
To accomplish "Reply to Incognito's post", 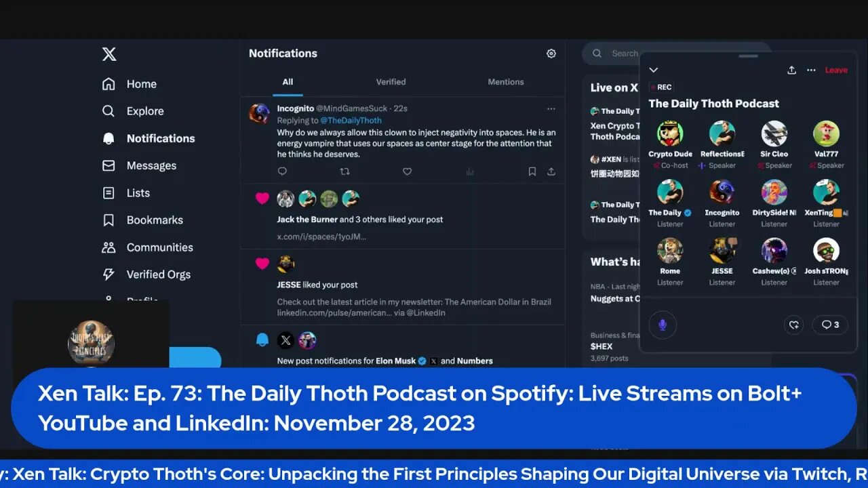I will point(283,171).
